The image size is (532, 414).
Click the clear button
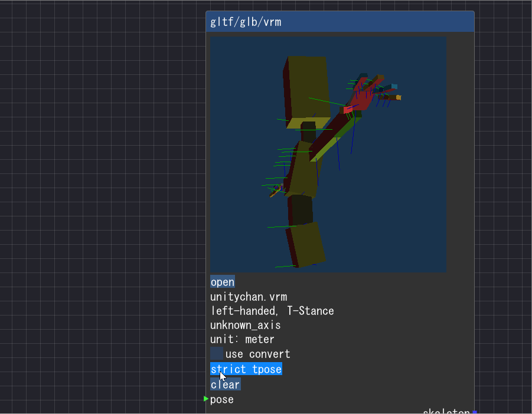pos(226,385)
